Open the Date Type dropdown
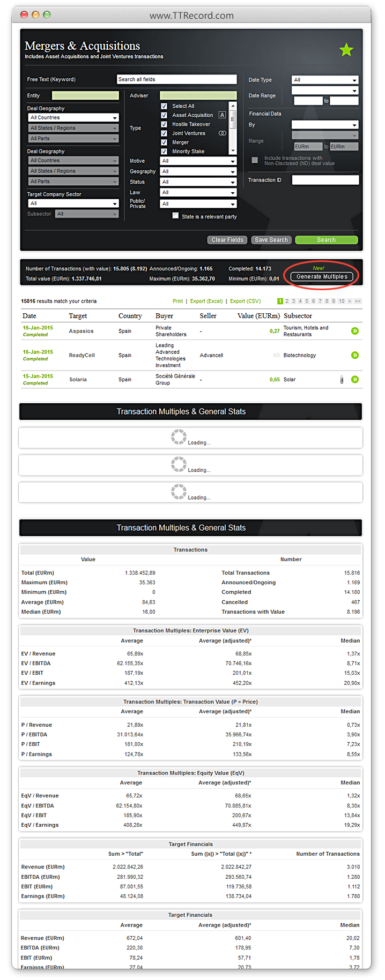This screenshot has width=385, height=980. point(325,80)
